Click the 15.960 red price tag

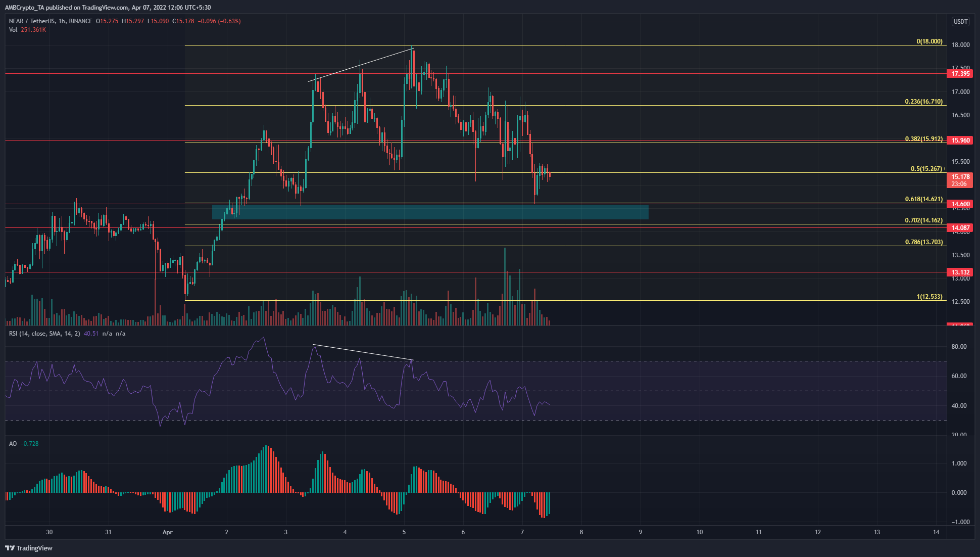(960, 141)
